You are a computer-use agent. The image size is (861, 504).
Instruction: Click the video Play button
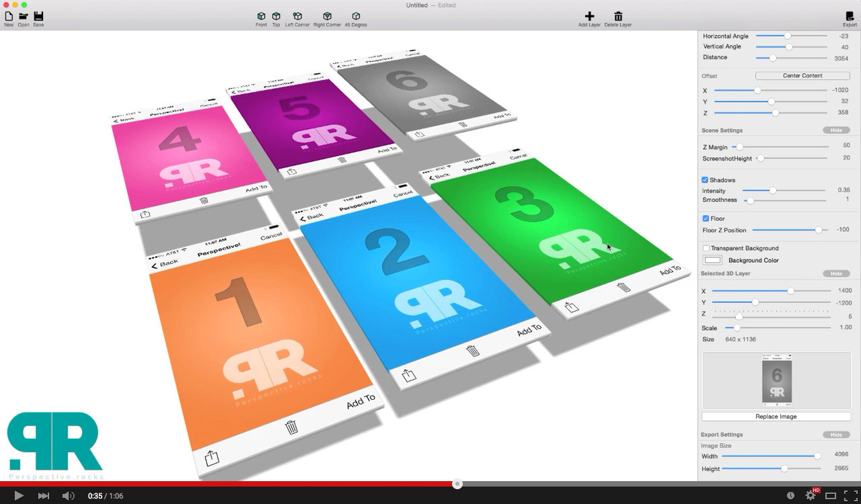(x=19, y=496)
